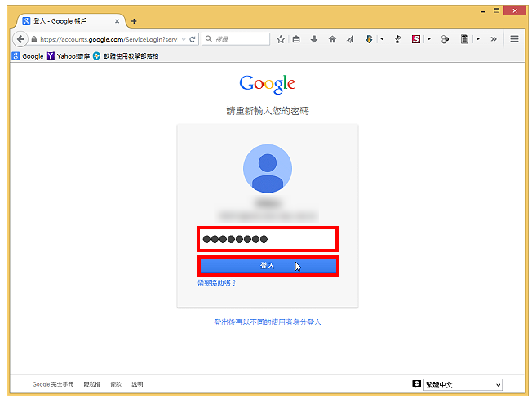This screenshot has height=403, width=532.
Task: Open a new tab with plus button
Action: point(134,21)
